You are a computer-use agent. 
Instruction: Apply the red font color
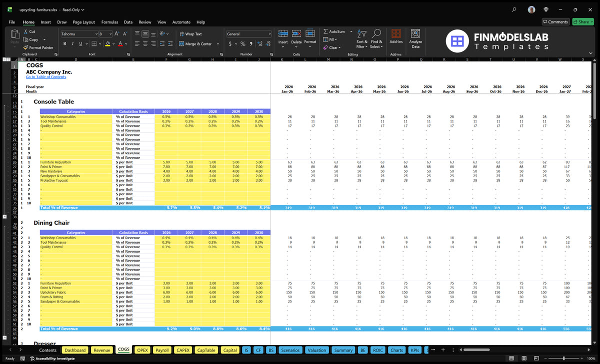coord(120,44)
